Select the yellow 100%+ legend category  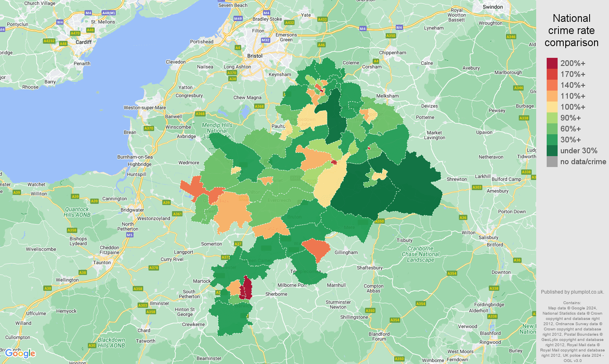[552, 107]
